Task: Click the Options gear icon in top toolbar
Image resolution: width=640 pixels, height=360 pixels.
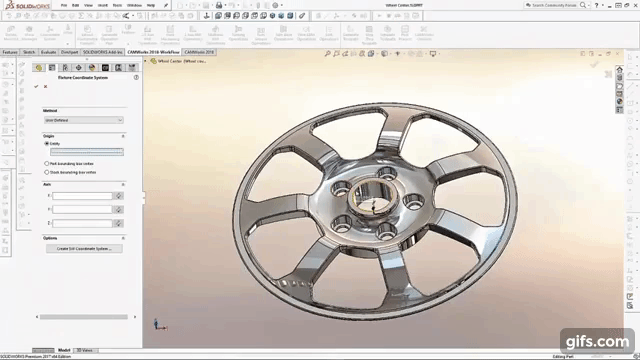Action: pyautogui.click(x=276, y=5)
